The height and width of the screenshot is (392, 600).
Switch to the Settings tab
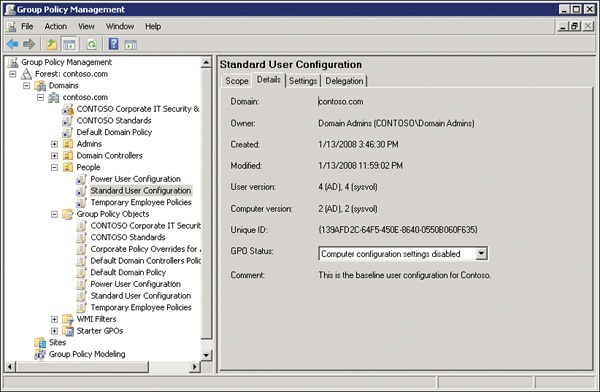pyautogui.click(x=303, y=81)
